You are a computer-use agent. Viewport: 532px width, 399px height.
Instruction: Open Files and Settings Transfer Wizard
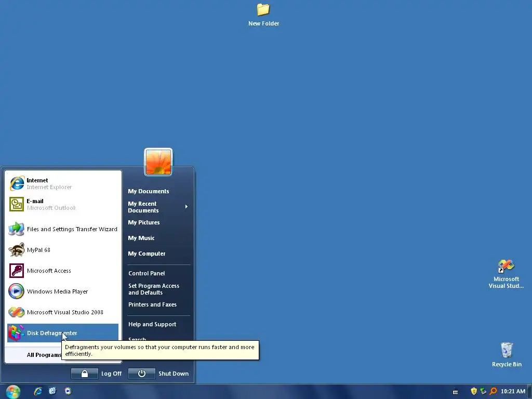tap(63, 229)
